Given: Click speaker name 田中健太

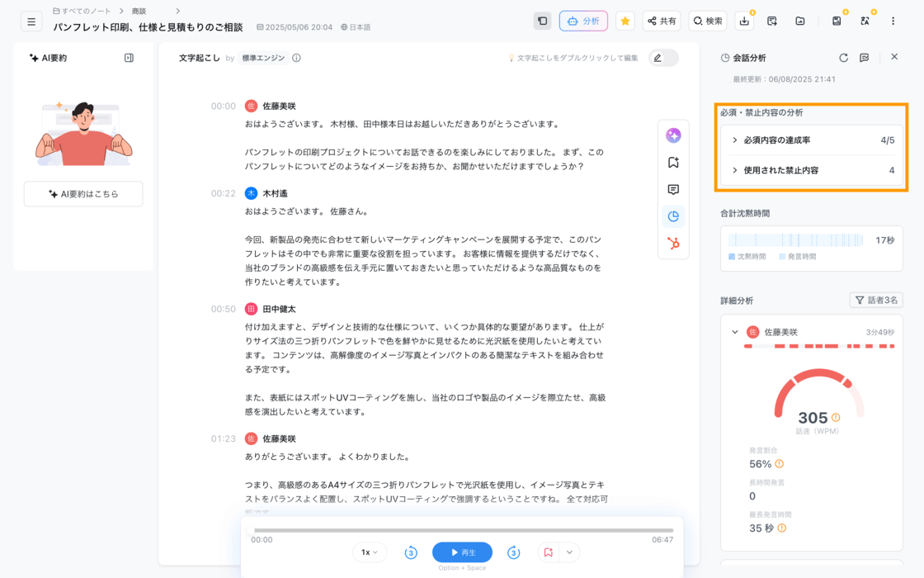Looking at the screenshot, I should (x=279, y=309).
